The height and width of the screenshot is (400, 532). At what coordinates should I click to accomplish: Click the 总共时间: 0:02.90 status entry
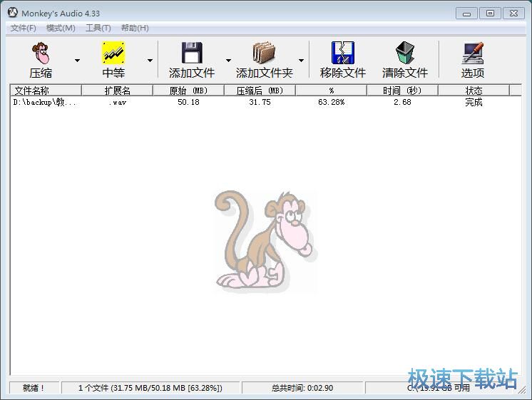(302, 388)
